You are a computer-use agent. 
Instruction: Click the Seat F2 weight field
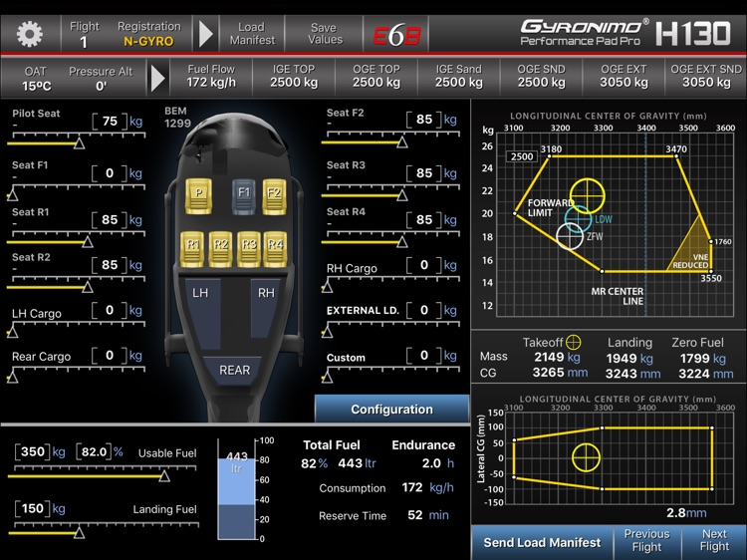pyautogui.click(x=424, y=120)
